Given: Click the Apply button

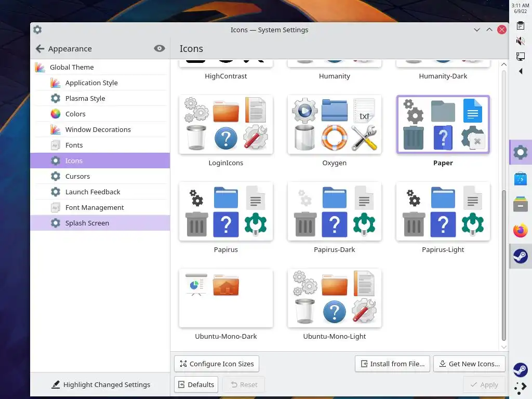Looking at the screenshot, I should (x=484, y=384).
